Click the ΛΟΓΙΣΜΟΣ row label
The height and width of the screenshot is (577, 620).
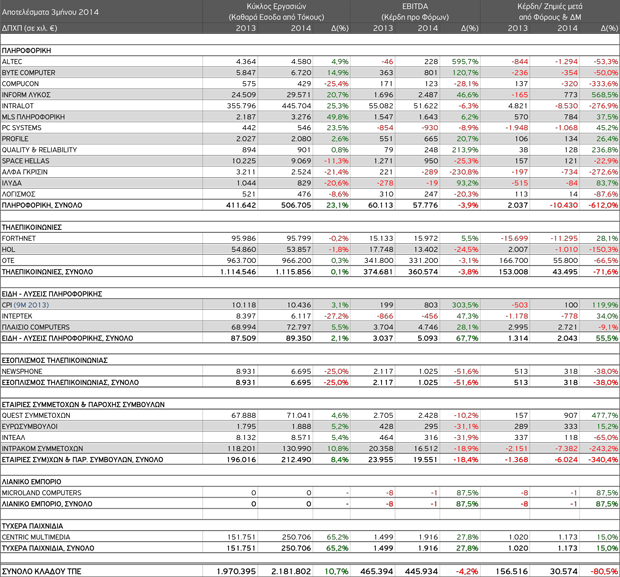(x=19, y=194)
